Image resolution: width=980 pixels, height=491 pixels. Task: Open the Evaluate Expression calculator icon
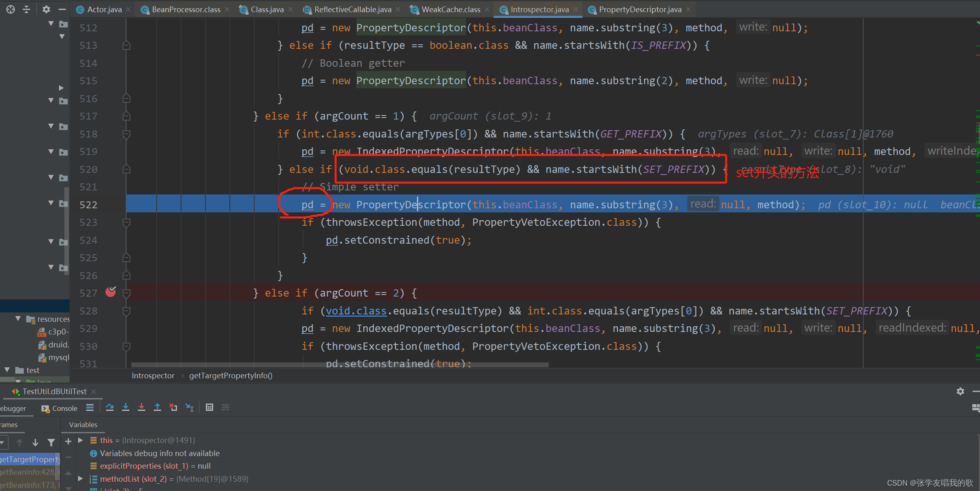tap(210, 407)
